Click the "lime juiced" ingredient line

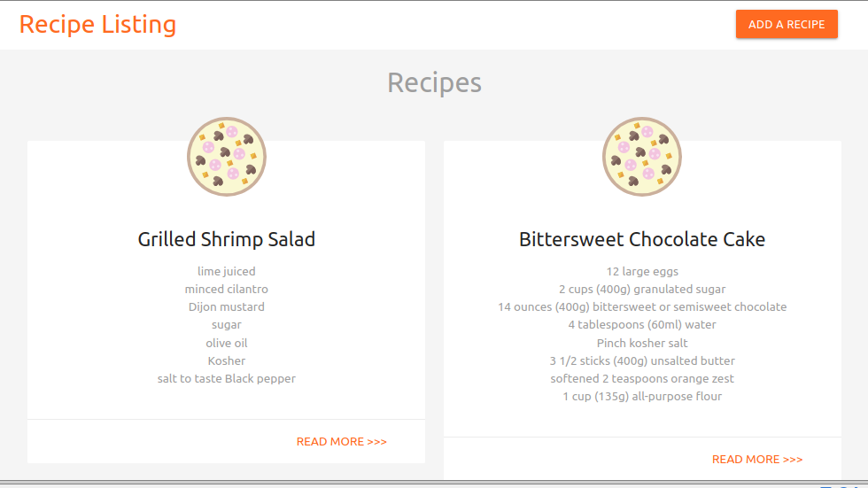click(x=227, y=271)
